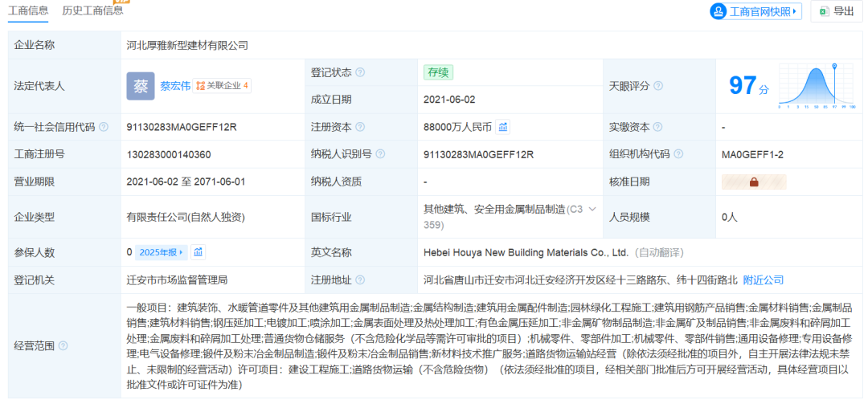Switch to 历史工商信息 tab

[x=92, y=10]
